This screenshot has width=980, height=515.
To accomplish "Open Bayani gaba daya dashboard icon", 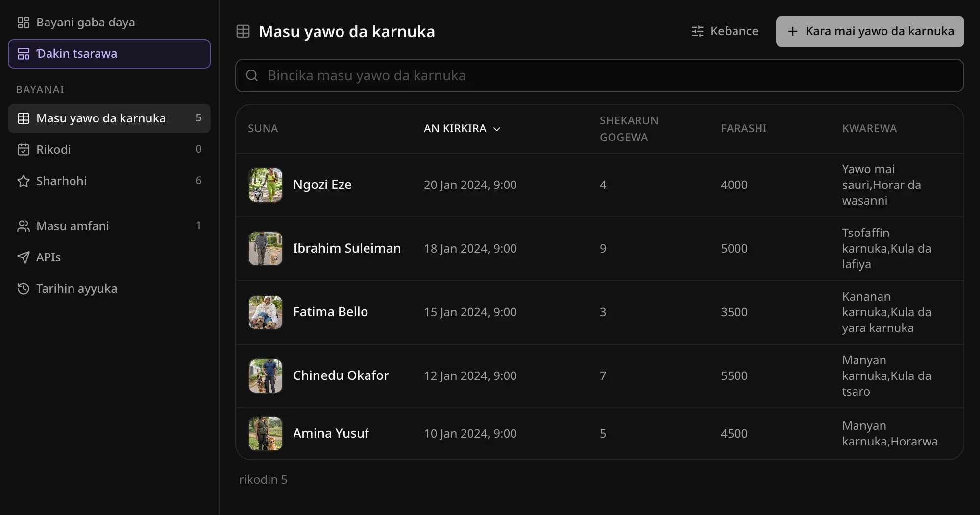I will [x=24, y=23].
